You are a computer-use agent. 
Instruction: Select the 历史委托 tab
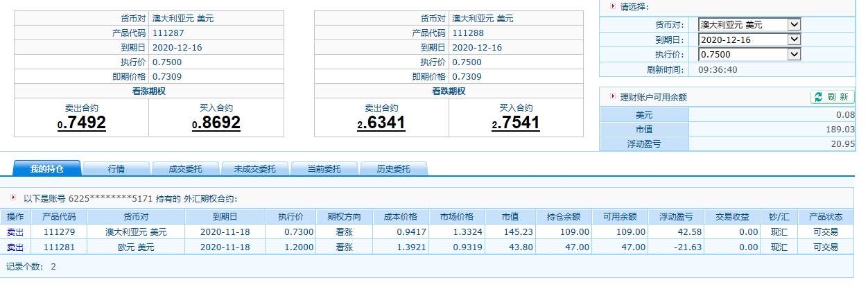pyautogui.click(x=393, y=168)
